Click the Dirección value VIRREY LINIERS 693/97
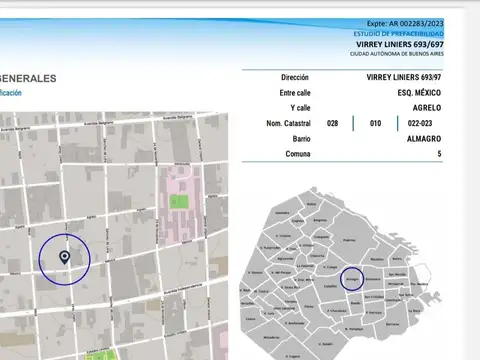 [x=404, y=77]
